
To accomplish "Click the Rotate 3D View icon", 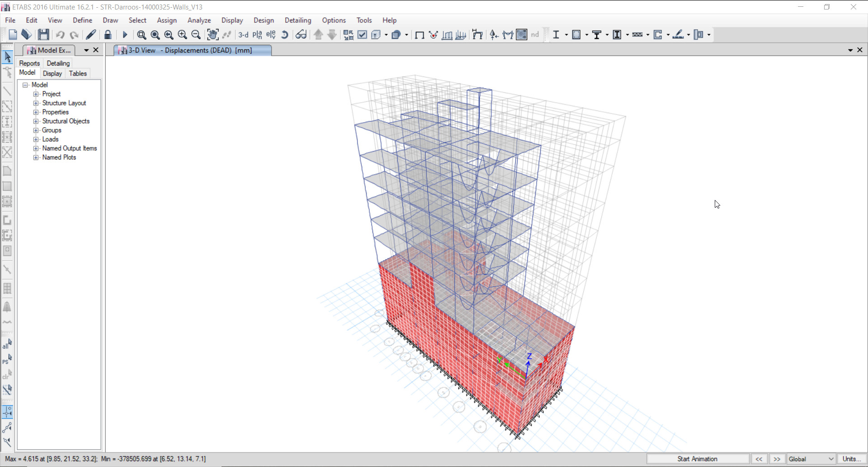I will click(x=285, y=35).
